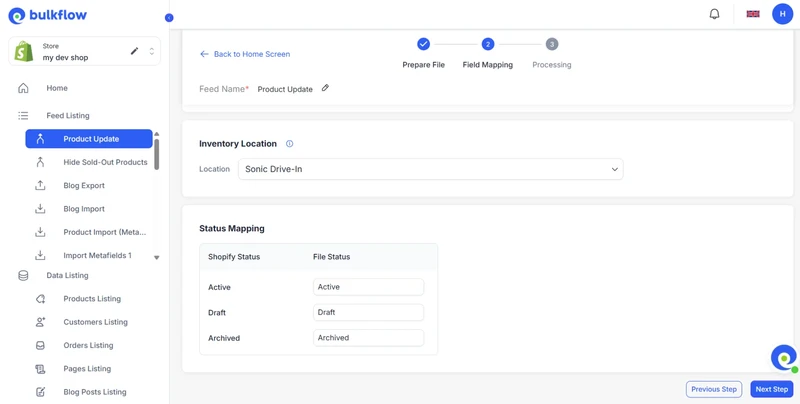Click the File Status column header

click(332, 257)
